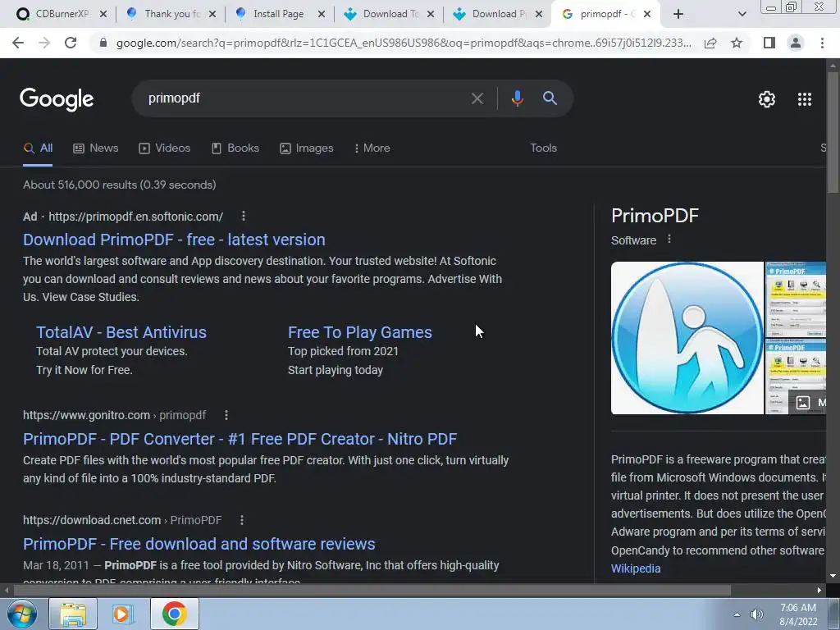Open the volume control in system tray
This screenshot has height=630, width=840.
[x=757, y=614]
